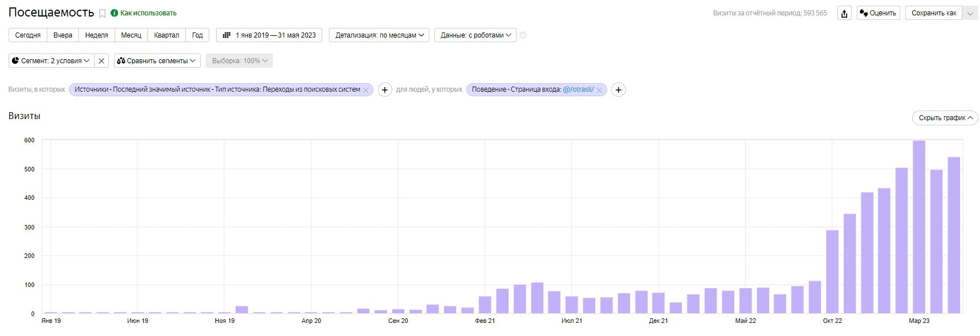980x336 pixels.
Task: Open the Сравнить сегменты dropdown
Action: (x=157, y=61)
